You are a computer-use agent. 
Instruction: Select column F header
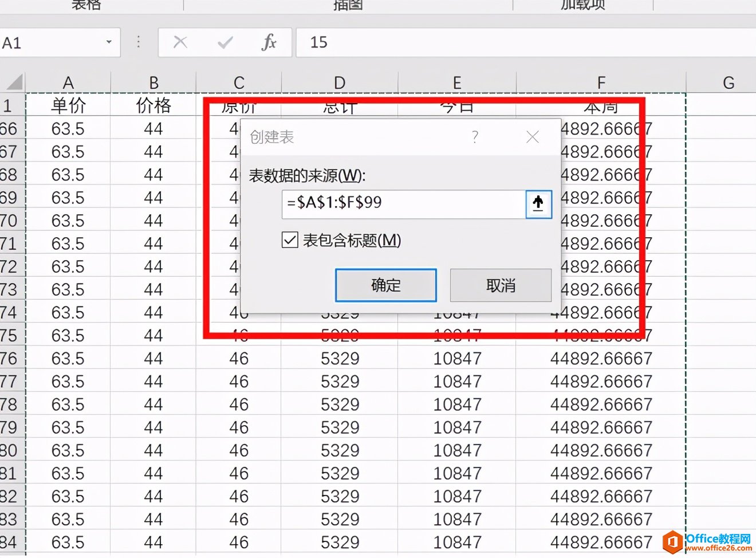point(601,82)
